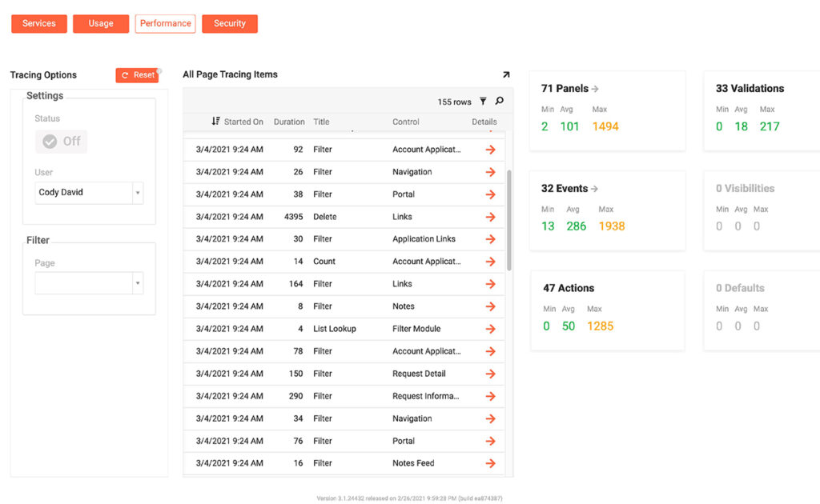Click details arrow for Count row
This screenshot has width=820, height=504.
pos(490,262)
